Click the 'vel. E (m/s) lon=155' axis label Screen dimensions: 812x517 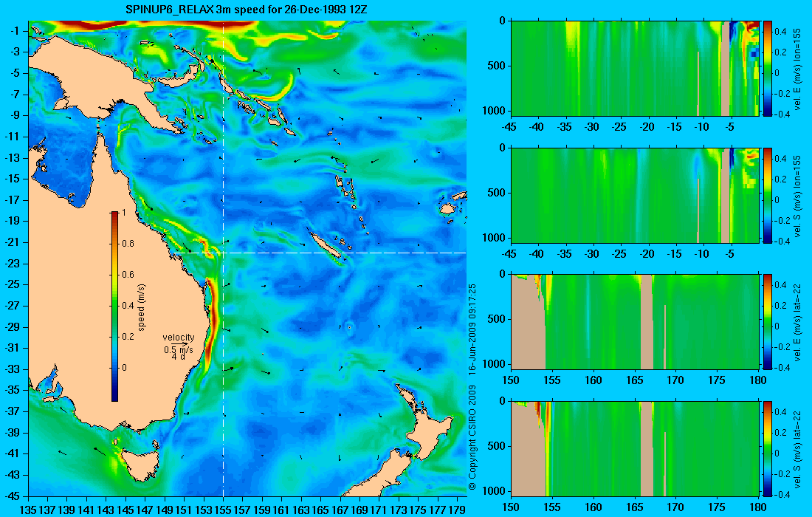pos(797,69)
